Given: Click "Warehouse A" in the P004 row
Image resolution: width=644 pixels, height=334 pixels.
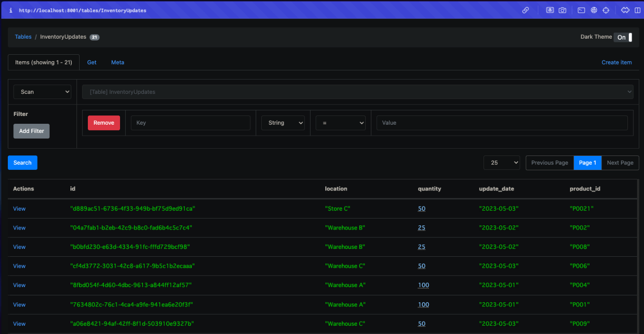Looking at the screenshot, I should pyautogui.click(x=345, y=285).
